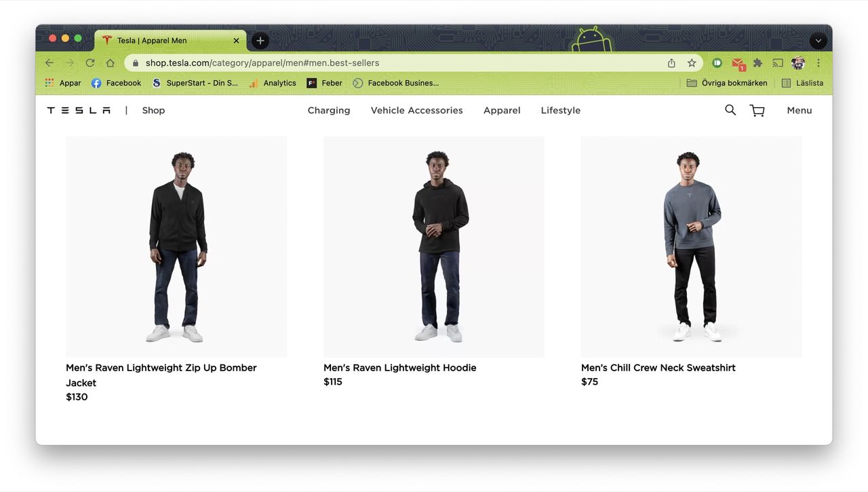
Task: Open the Chrome three-dot menu
Action: 818,63
